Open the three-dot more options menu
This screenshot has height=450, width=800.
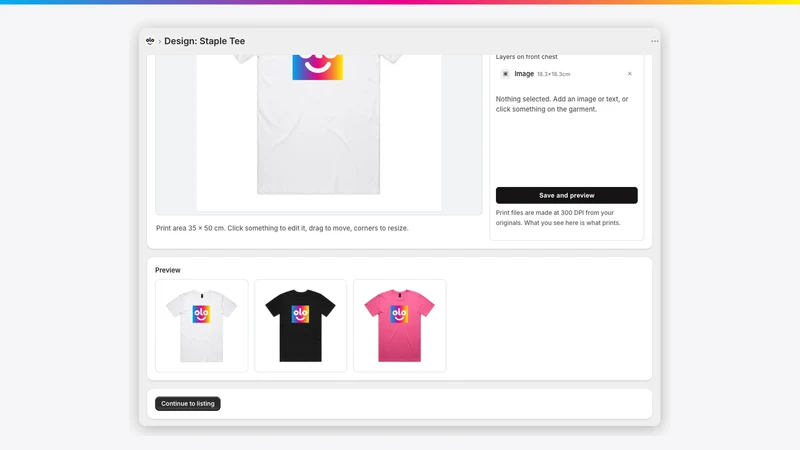pyautogui.click(x=655, y=41)
